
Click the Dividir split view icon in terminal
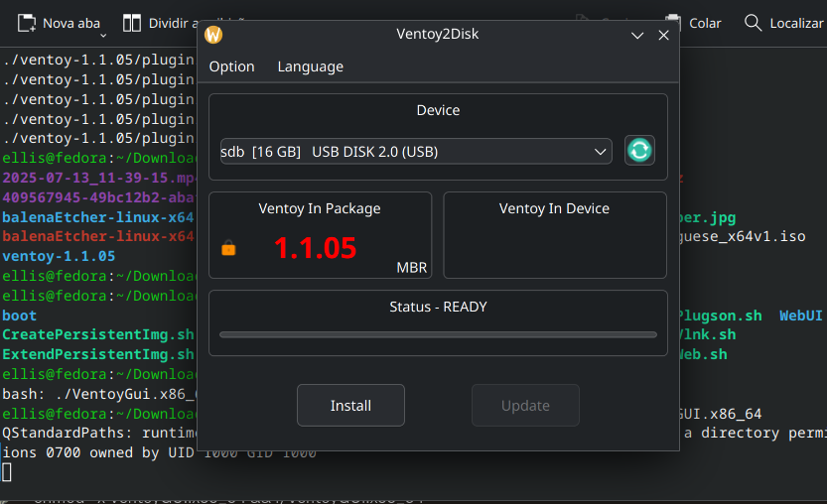[132, 23]
